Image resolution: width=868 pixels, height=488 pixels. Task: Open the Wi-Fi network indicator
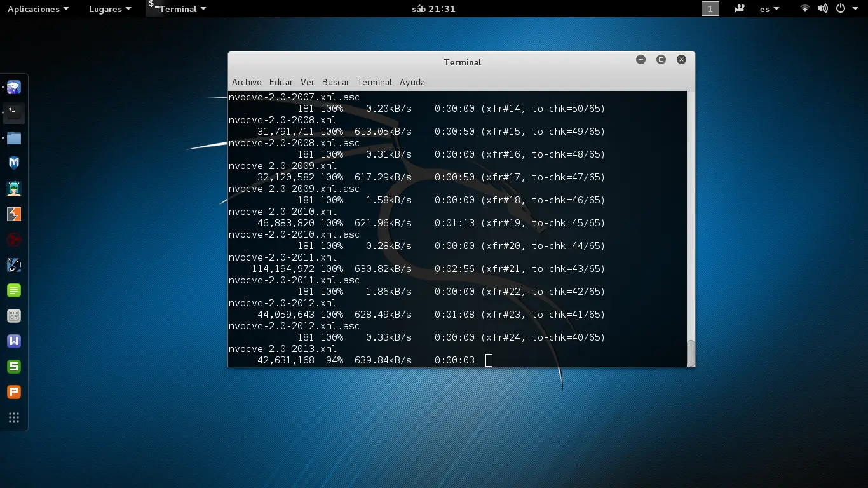coord(805,9)
